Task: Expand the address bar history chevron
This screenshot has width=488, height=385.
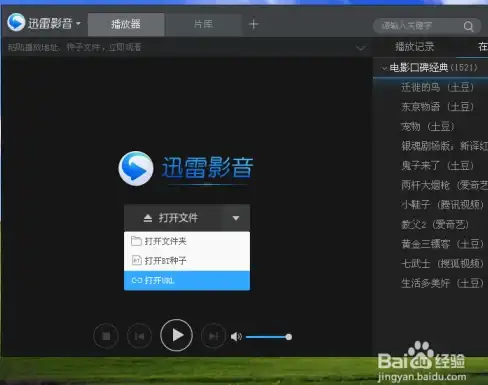Action: [360, 48]
